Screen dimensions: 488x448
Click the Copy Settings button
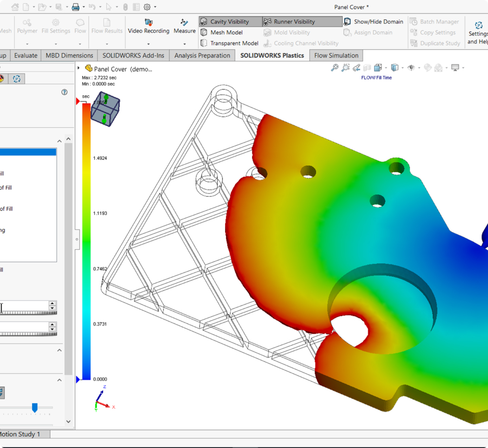[x=433, y=33]
